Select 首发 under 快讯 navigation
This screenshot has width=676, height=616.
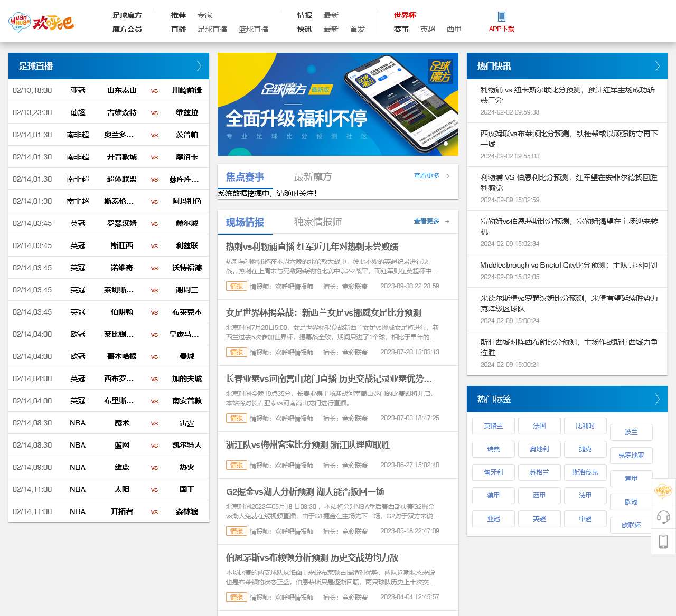358,29
